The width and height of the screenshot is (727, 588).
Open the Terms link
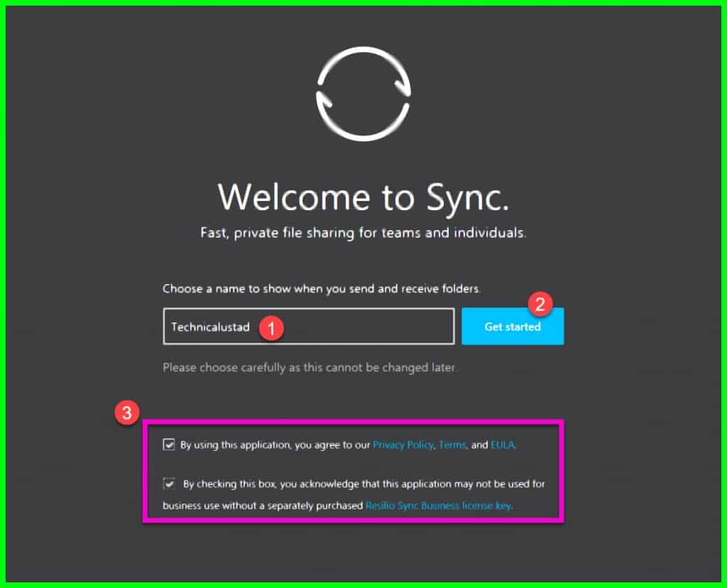click(x=452, y=445)
